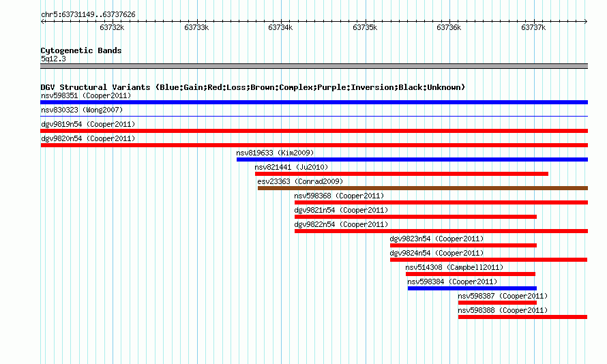Select the nsv598384 blue gain bar
This screenshot has height=364, width=607.
472,288
